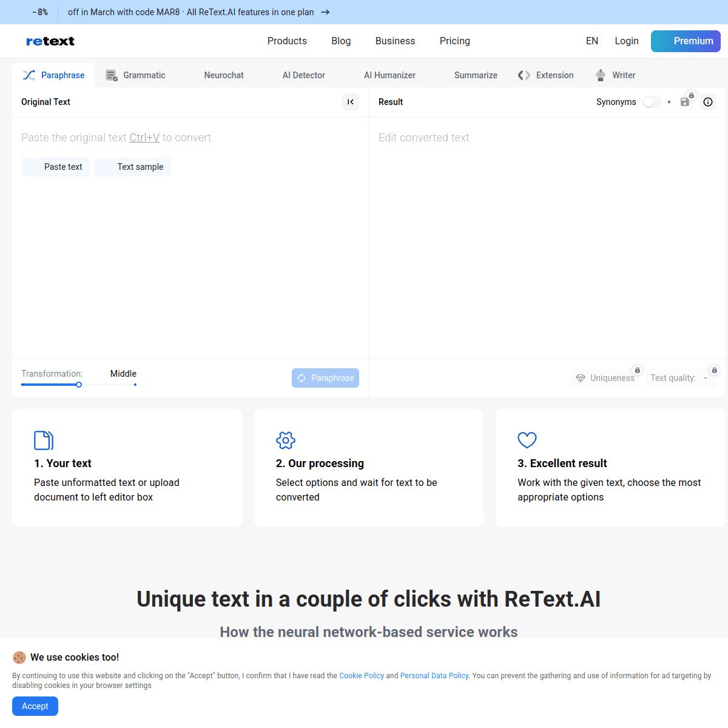Open the Result info icon
This screenshot has height=728, width=728.
(x=708, y=102)
